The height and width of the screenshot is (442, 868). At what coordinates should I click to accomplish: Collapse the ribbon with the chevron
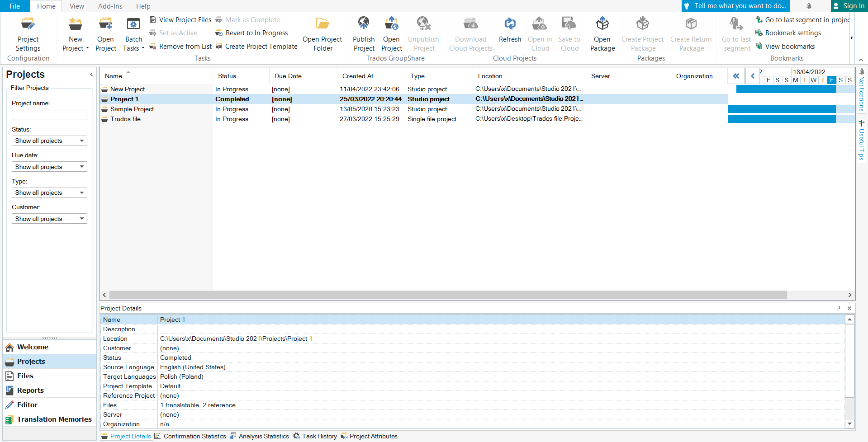coord(861,60)
